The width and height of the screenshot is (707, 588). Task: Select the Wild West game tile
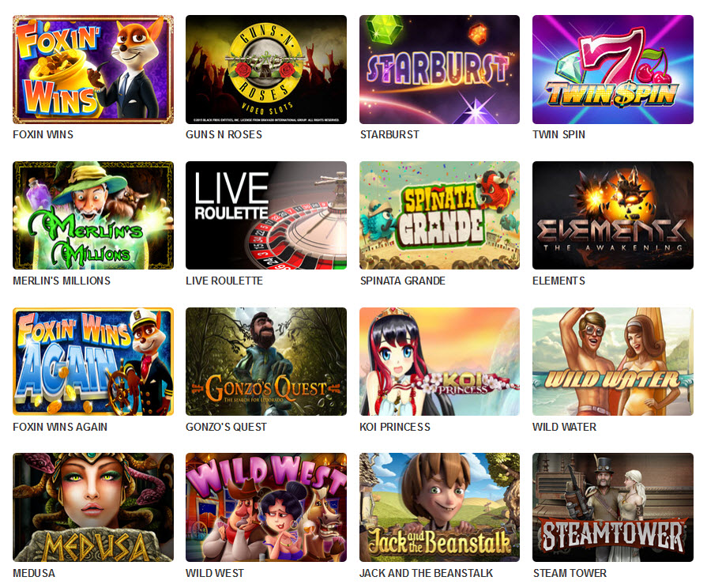coord(266,507)
